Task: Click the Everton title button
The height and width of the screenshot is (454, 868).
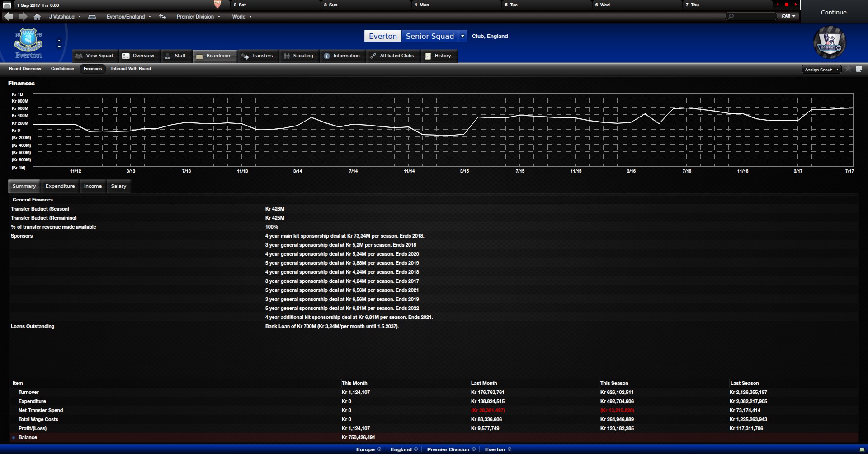Action: click(x=383, y=36)
